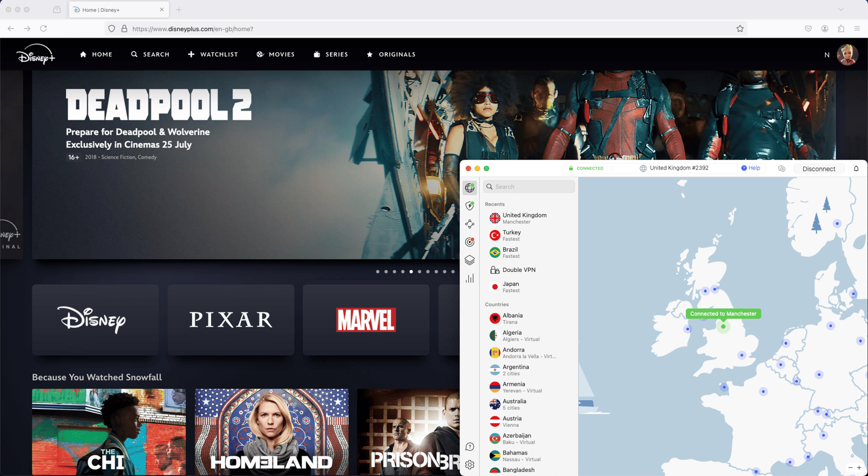This screenshot has height=476, width=868.
Task: Click the padlock site info icon
Action: 124,28
